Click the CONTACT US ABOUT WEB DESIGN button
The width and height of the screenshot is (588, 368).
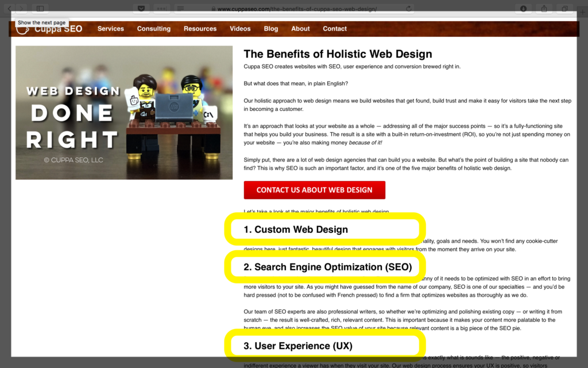click(314, 190)
